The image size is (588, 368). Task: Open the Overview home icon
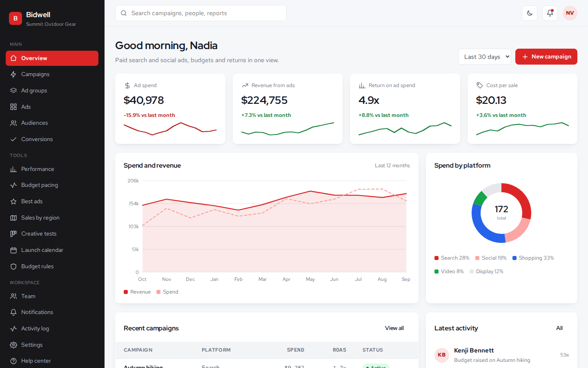(x=13, y=58)
